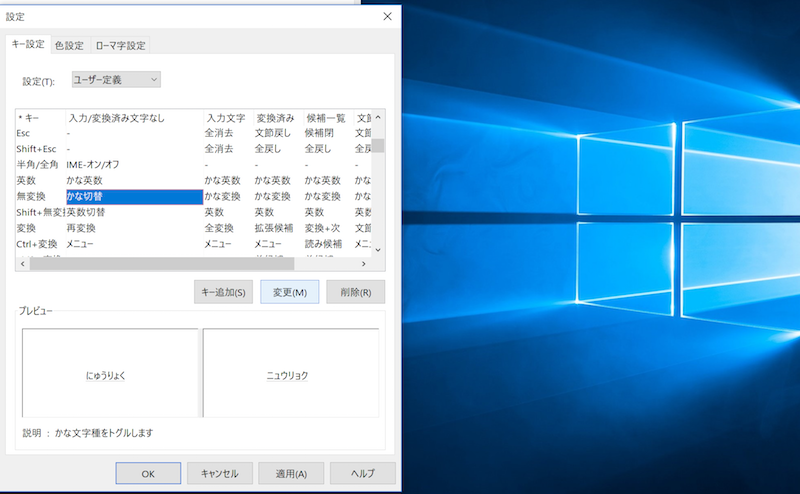Click the 入力/変換済み文字なし column header
The image size is (800, 494).
pos(132,117)
